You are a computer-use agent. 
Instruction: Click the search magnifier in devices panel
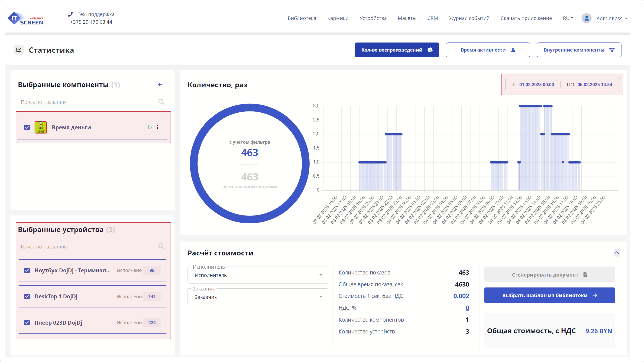(x=162, y=246)
